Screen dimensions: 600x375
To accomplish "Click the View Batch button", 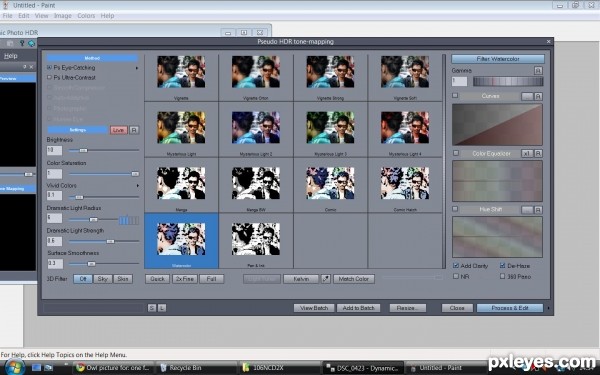I will point(314,308).
